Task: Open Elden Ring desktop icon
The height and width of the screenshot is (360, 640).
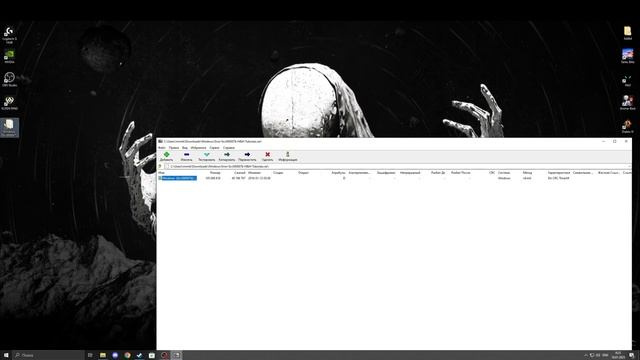Action: [x=9, y=103]
